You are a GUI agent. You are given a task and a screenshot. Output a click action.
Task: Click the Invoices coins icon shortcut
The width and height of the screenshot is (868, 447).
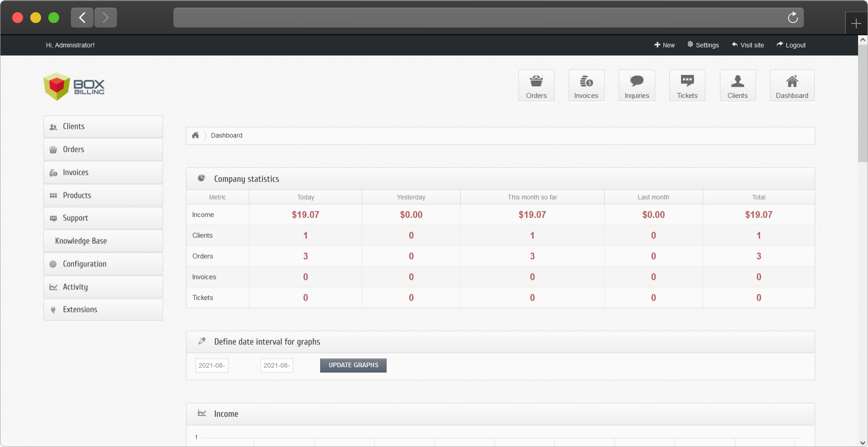coord(586,86)
